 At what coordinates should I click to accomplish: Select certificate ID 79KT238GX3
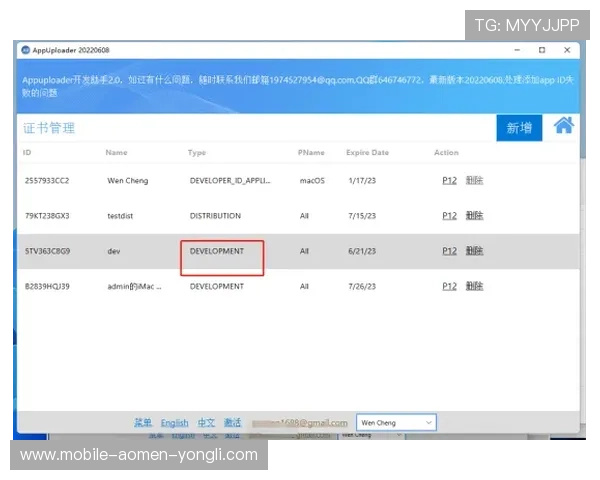pyautogui.click(x=47, y=216)
